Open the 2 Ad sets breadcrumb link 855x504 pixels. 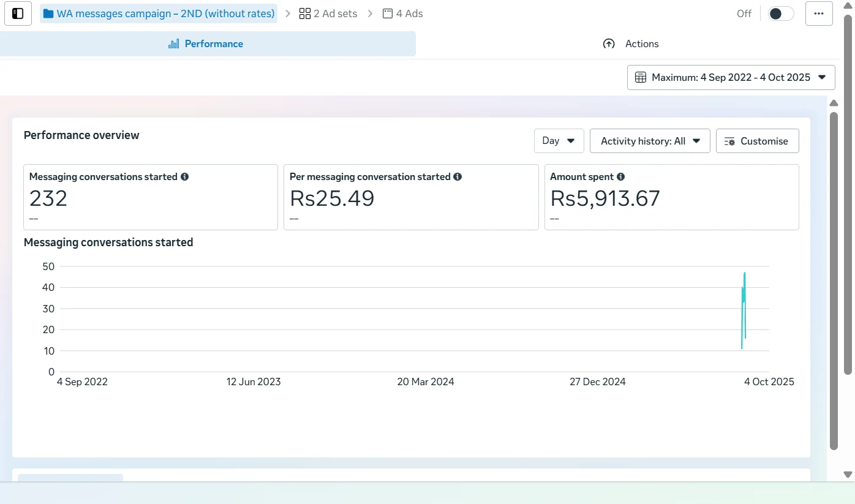point(328,13)
